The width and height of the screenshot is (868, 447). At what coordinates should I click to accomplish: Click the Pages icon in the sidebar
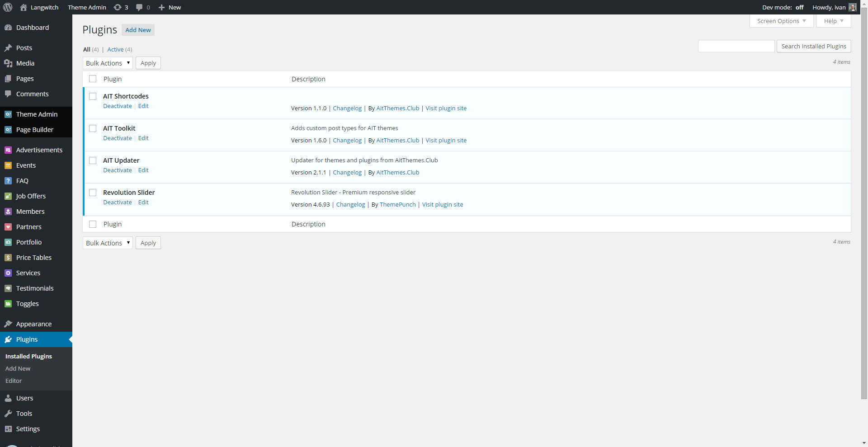point(8,79)
